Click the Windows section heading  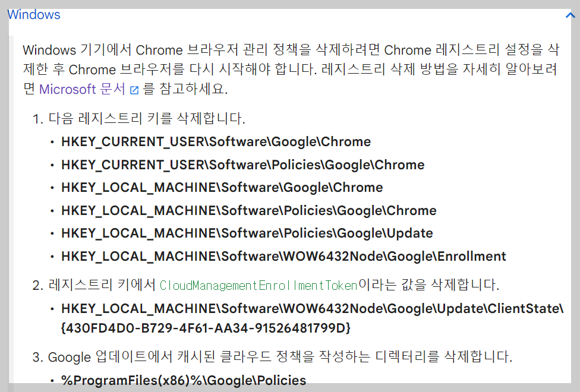point(34,14)
